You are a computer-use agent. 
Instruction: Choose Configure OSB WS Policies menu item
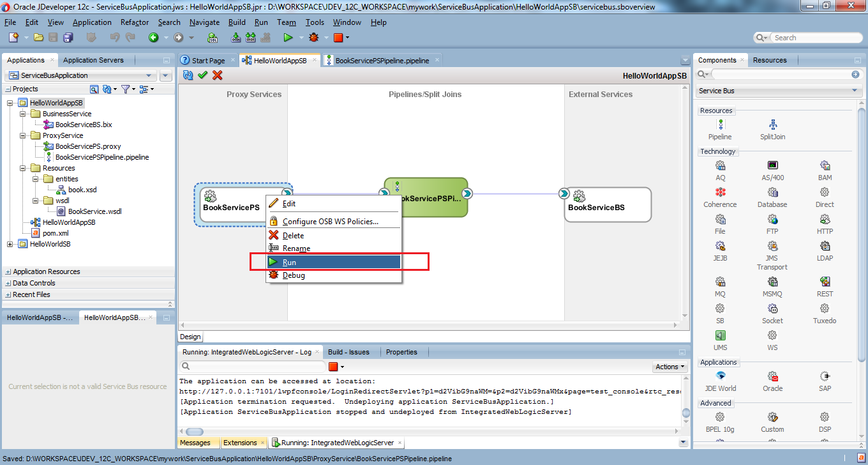point(334,222)
